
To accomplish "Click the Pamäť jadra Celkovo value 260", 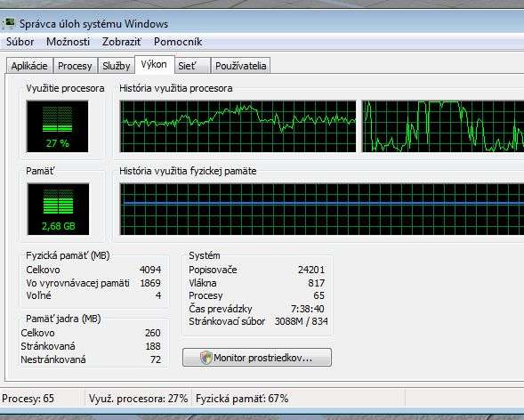I will pyautogui.click(x=153, y=333).
